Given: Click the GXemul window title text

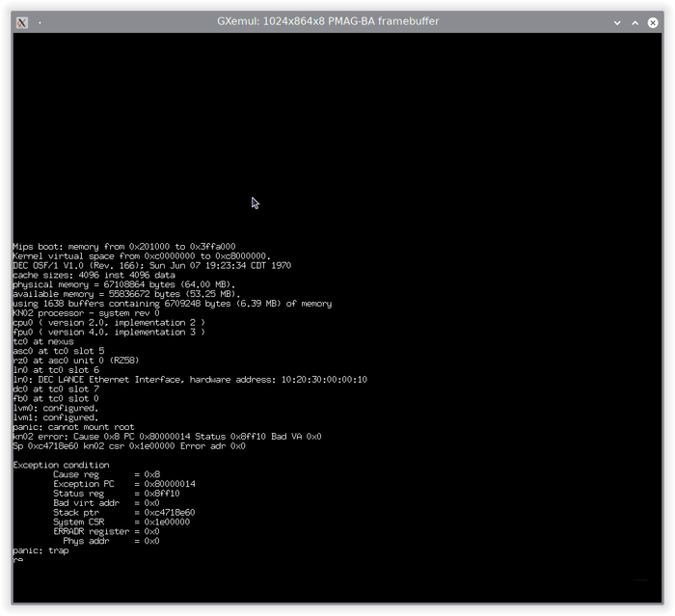Looking at the screenshot, I should click(x=328, y=21).
